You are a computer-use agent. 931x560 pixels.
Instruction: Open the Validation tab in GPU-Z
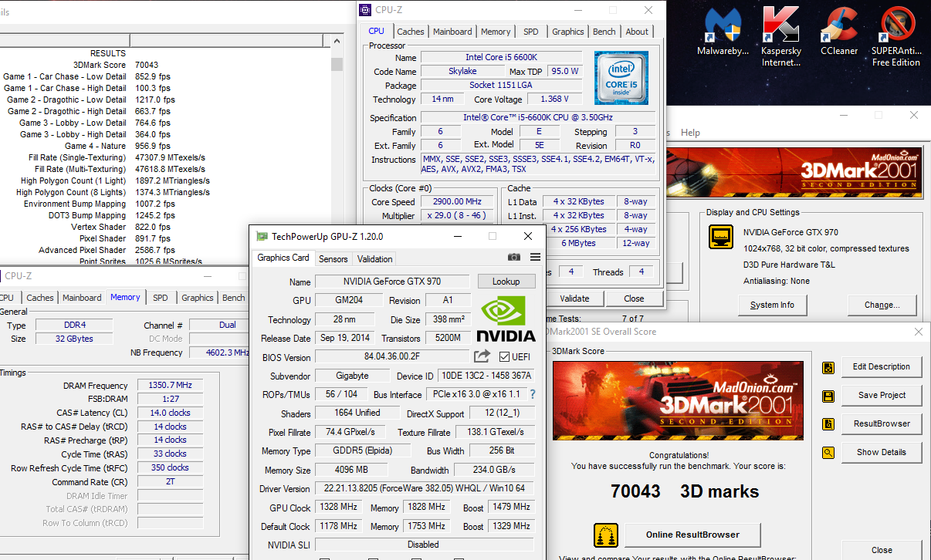[x=375, y=259]
